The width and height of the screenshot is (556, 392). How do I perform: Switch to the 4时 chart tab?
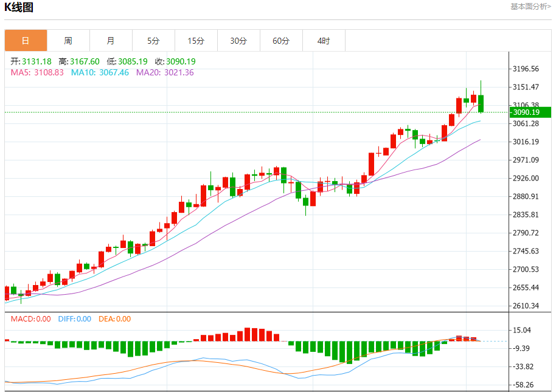(324, 41)
